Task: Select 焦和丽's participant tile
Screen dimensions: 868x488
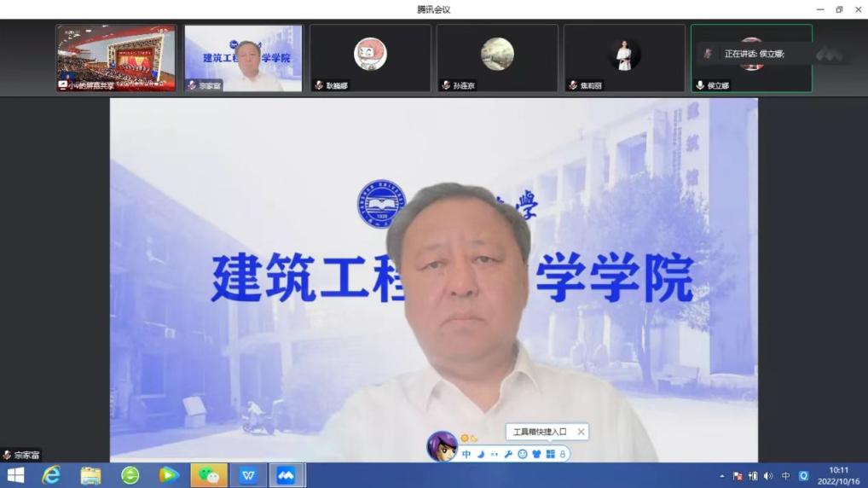Action: coord(624,57)
